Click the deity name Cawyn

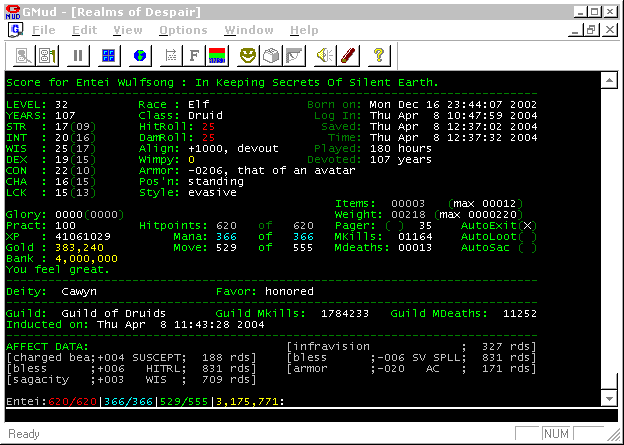pyautogui.click(x=79, y=291)
